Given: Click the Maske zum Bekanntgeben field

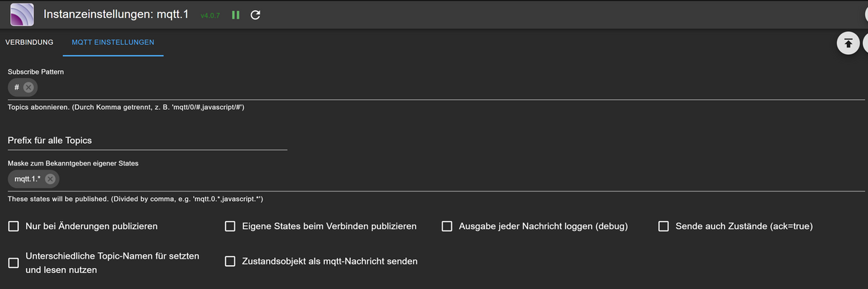Looking at the screenshot, I should 448,179.
